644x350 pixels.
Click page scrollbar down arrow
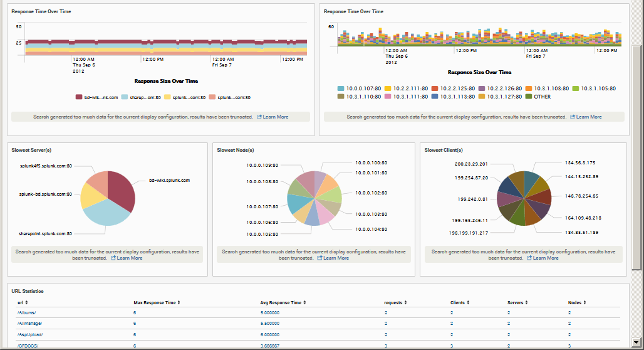tap(636, 342)
